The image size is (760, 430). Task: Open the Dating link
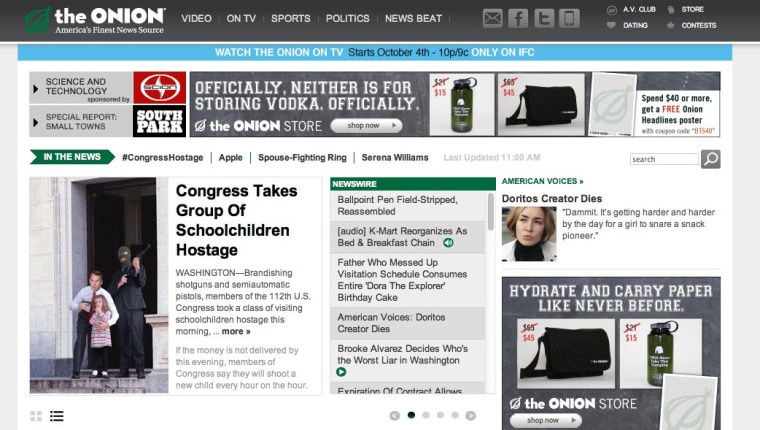pos(635,25)
